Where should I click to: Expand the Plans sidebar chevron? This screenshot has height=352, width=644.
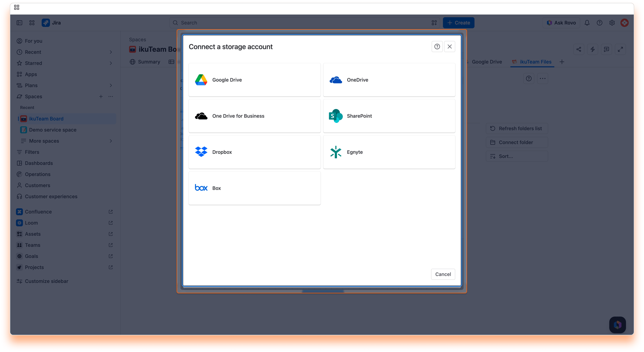111,85
